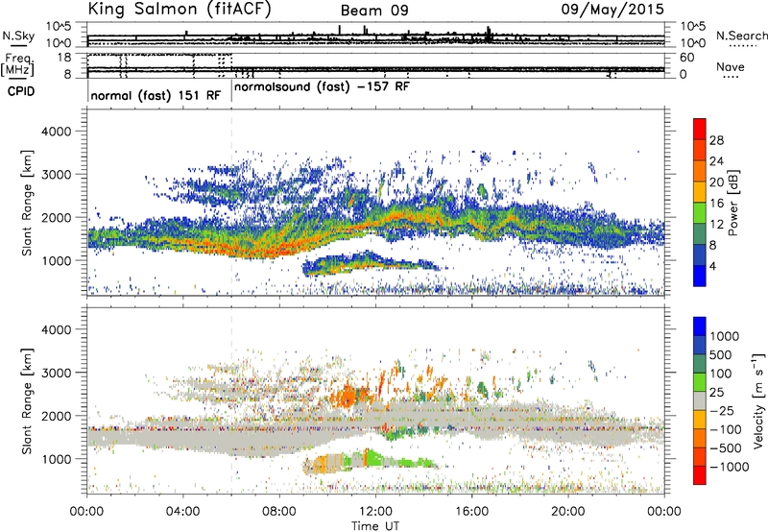
Task: Click the '28' power colorbar value
Action: (716, 140)
